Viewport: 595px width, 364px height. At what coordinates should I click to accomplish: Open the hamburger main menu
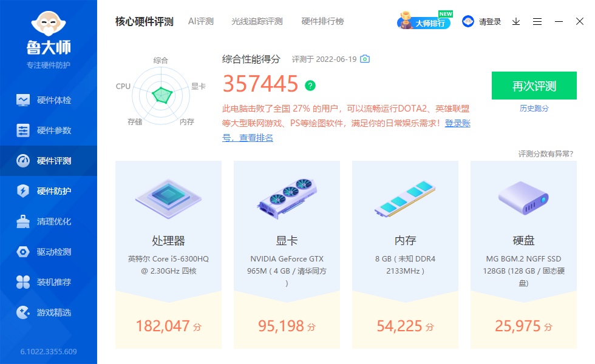click(x=537, y=22)
